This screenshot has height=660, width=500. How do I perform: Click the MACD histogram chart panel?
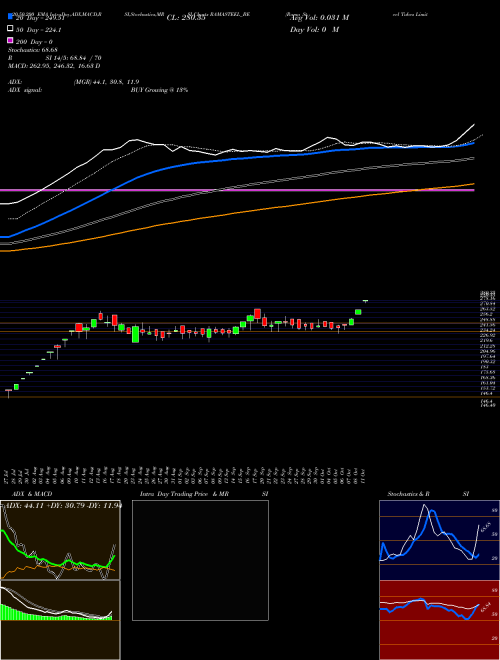(x=60, y=620)
